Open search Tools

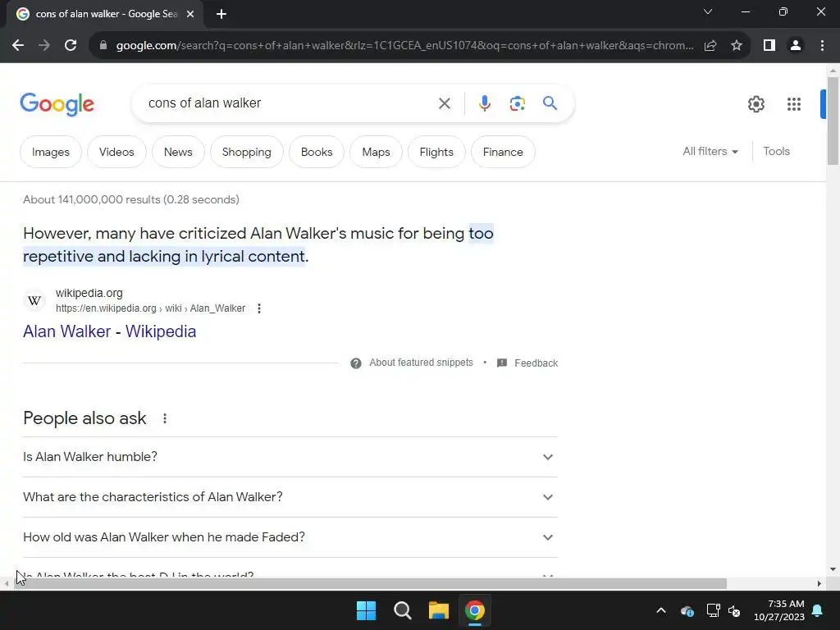click(x=776, y=152)
